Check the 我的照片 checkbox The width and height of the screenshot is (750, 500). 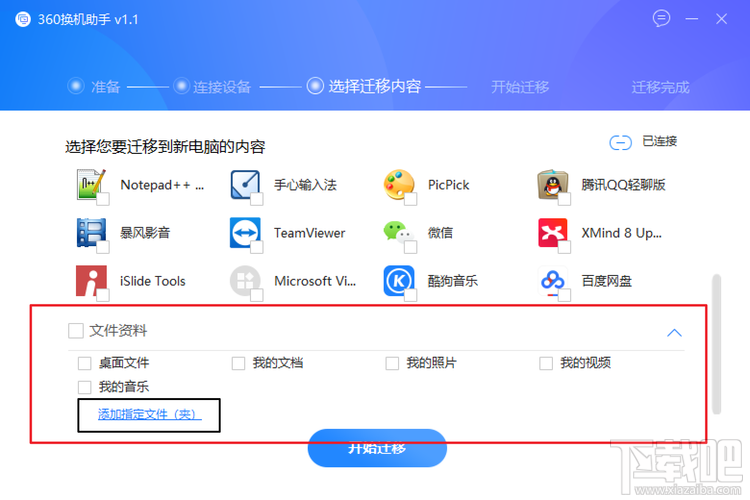(392, 363)
